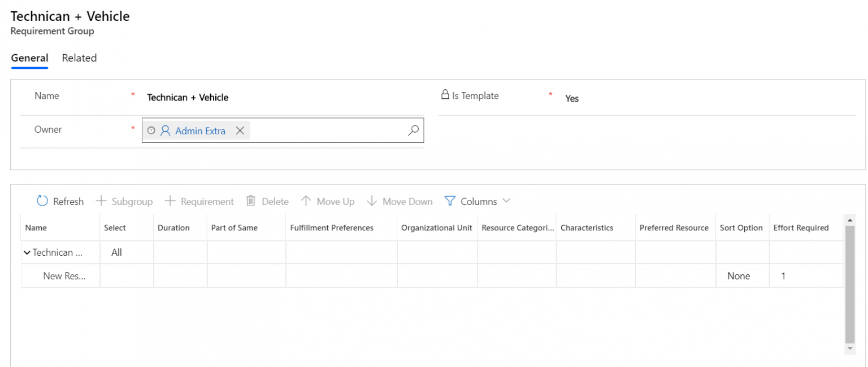The width and height of the screenshot is (868, 367).
Task: Click the clock status icon in Owner field
Action: point(151,130)
